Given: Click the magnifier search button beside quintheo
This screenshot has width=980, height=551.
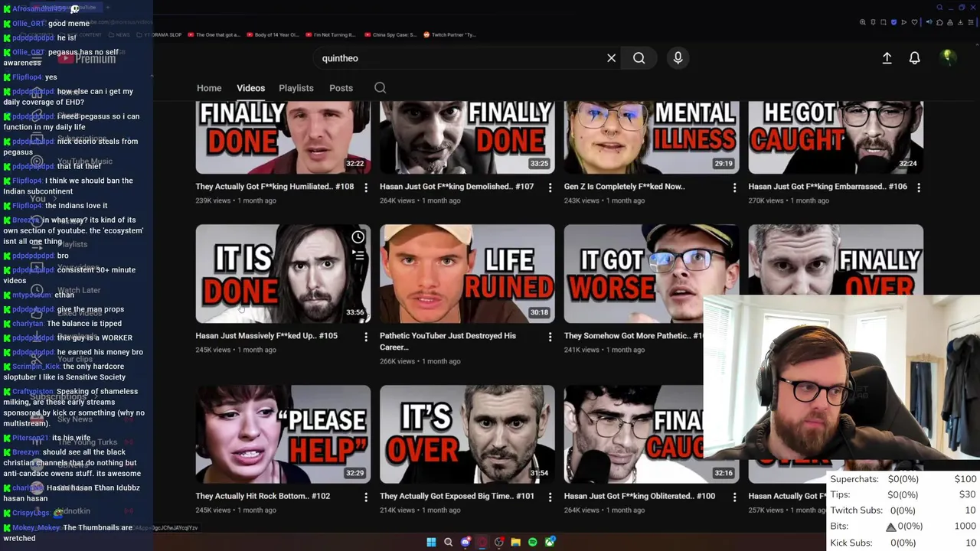Looking at the screenshot, I should [639, 58].
